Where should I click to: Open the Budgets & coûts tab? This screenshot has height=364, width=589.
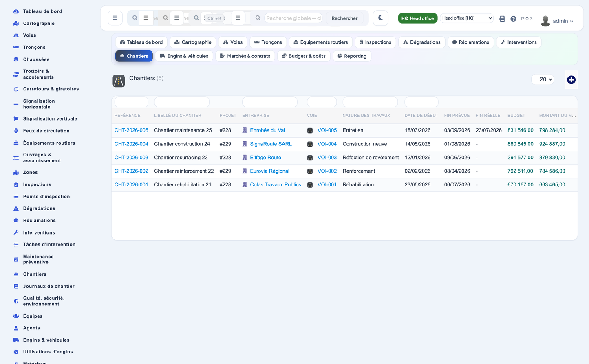[304, 56]
